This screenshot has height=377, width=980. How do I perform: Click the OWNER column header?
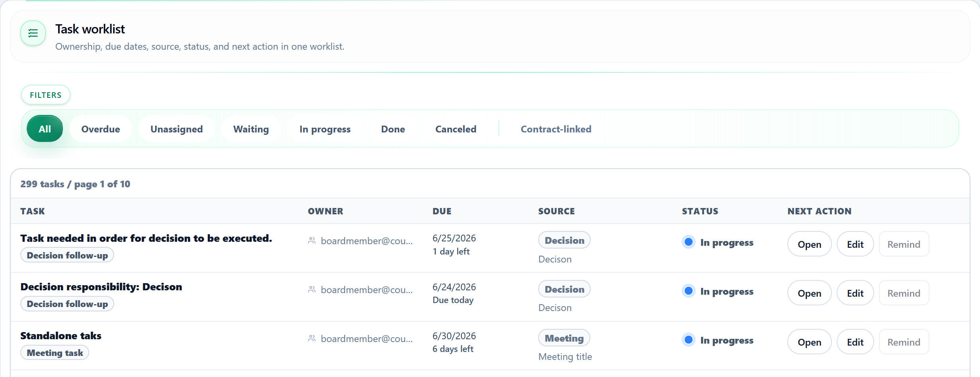325,211
